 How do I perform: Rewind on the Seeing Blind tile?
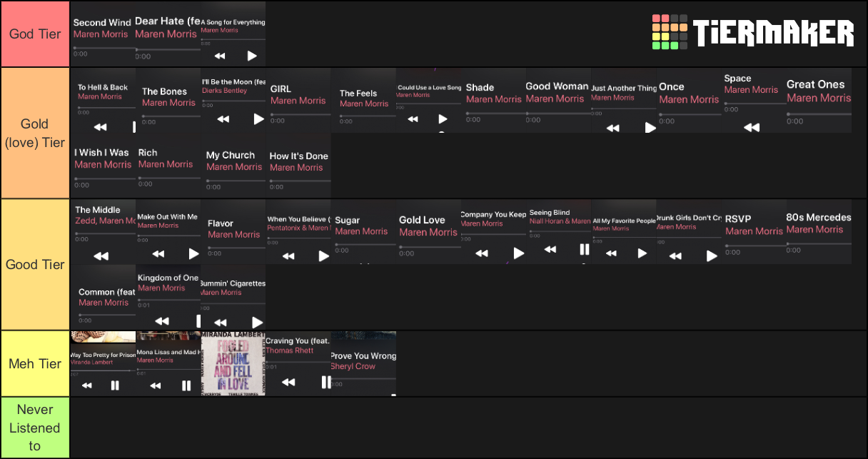point(550,249)
